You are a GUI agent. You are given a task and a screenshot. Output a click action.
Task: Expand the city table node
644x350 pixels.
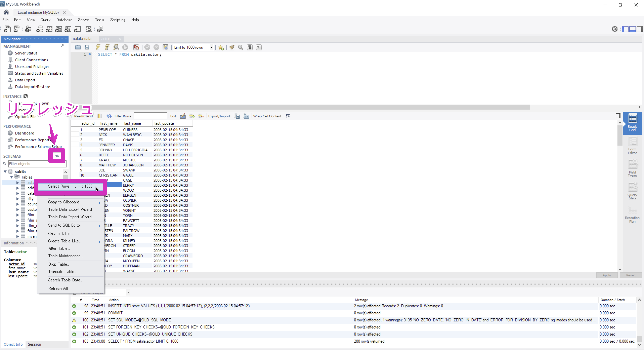[17, 198]
